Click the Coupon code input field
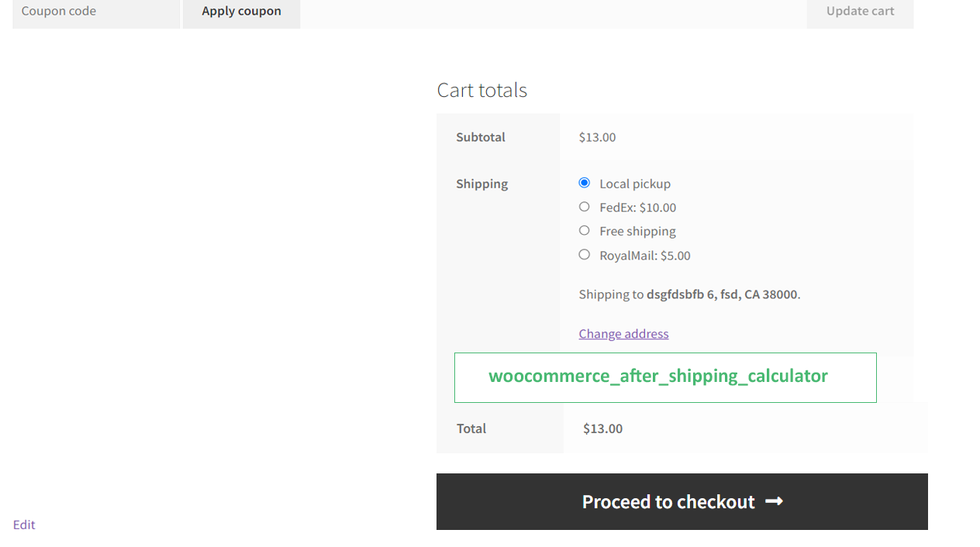Screen dimensions: 980x547 (x=96, y=12)
